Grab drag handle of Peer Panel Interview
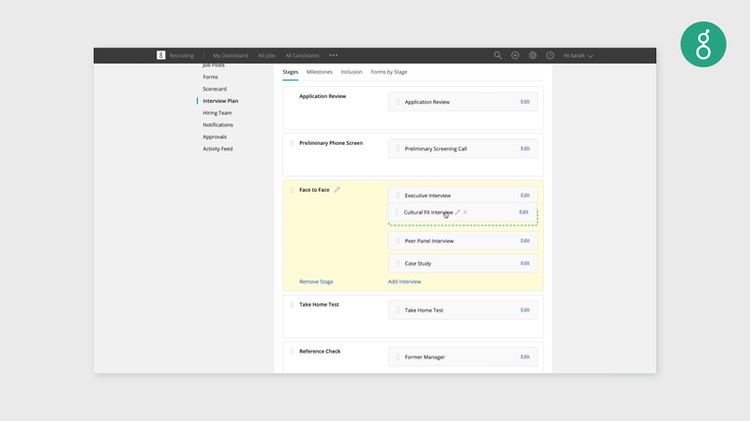 point(397,241)
